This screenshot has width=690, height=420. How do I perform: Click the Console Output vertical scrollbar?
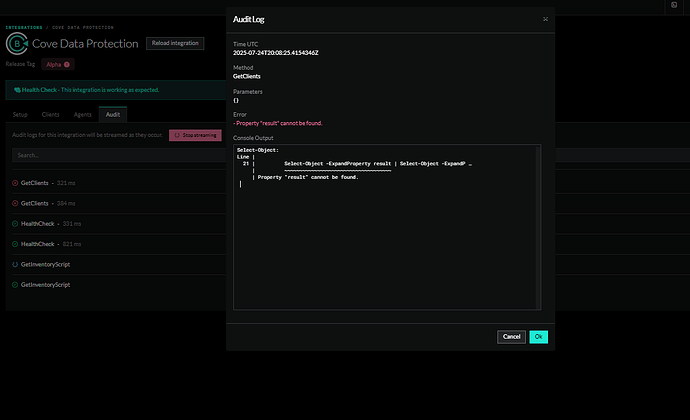(538, 227)
